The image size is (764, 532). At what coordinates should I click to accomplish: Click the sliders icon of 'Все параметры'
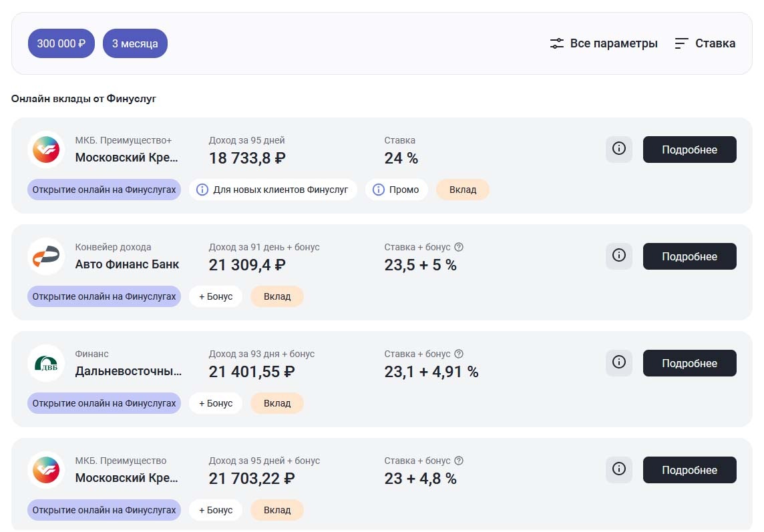pos(556,43)
